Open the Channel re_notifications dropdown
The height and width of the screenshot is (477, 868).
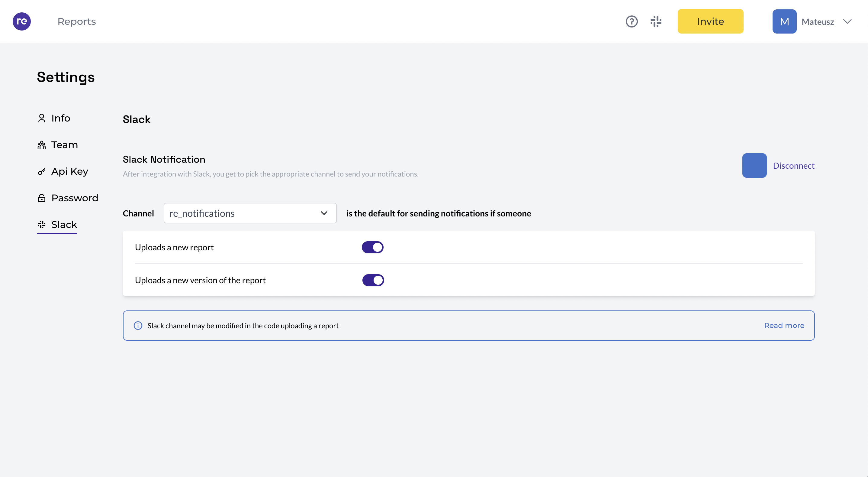click(x=250, y=213)
